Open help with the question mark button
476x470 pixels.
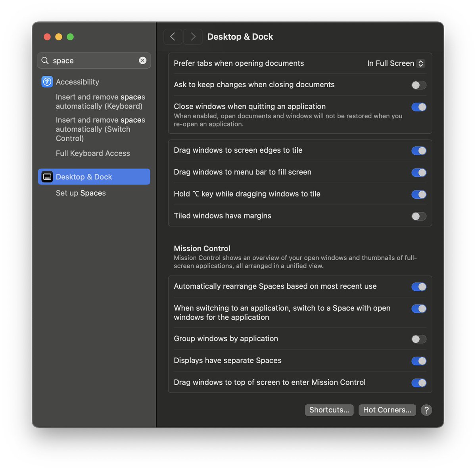426,410
